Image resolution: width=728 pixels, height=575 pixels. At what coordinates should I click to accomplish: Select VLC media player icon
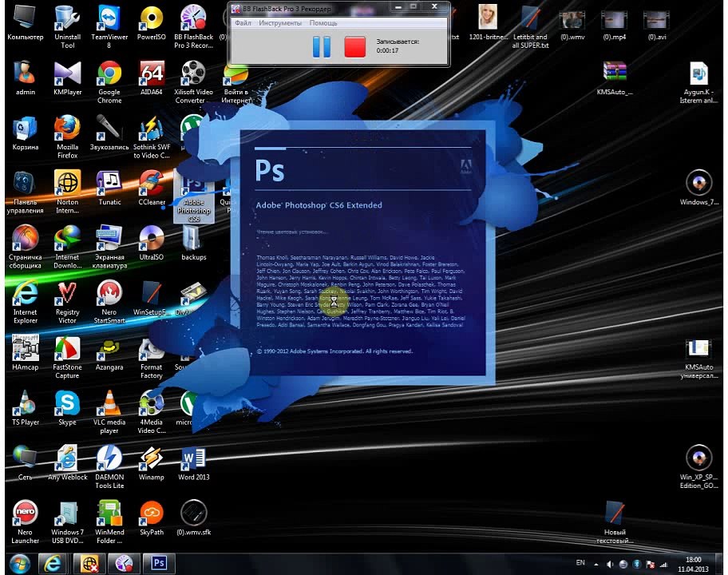click(109, 412)
